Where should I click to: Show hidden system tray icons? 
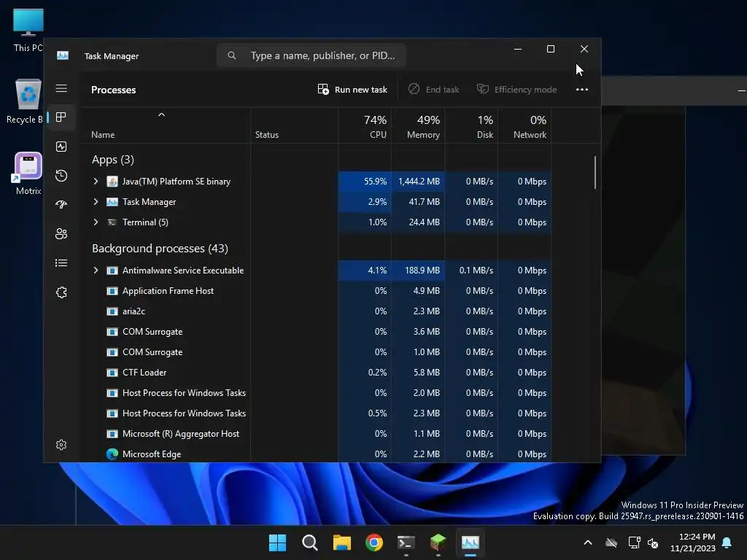pos(588,542)
